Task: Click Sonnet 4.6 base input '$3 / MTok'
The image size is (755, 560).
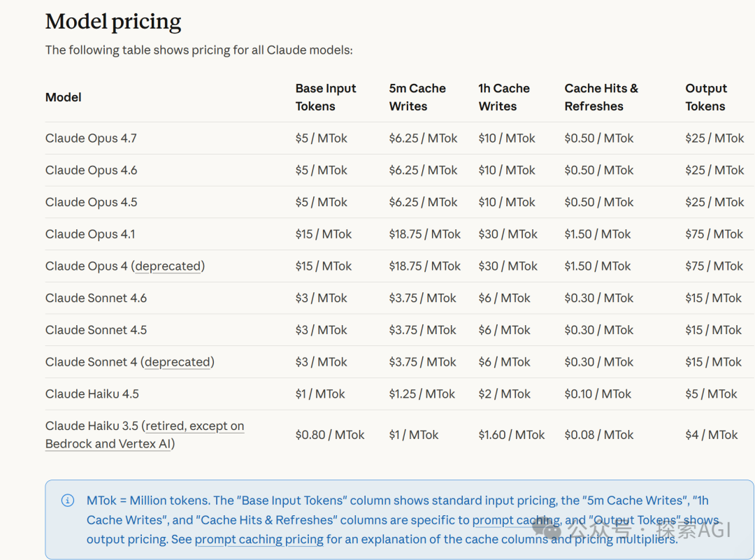Action: (x=321, y=298)
